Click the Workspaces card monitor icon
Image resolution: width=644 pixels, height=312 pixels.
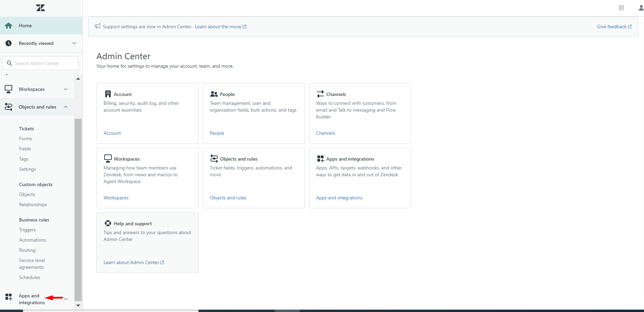(108, 159)
